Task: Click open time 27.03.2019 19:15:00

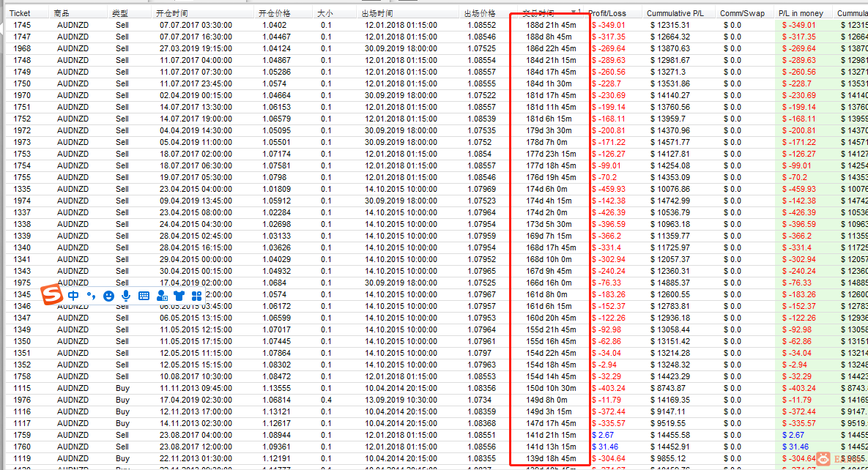Action: (x=196, y=48)
